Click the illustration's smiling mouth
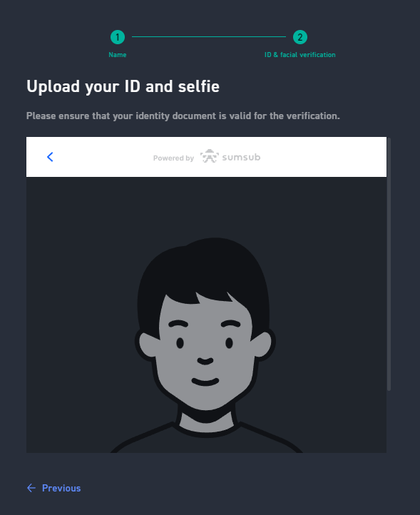 pyautogui.click(x=205, y=382)
